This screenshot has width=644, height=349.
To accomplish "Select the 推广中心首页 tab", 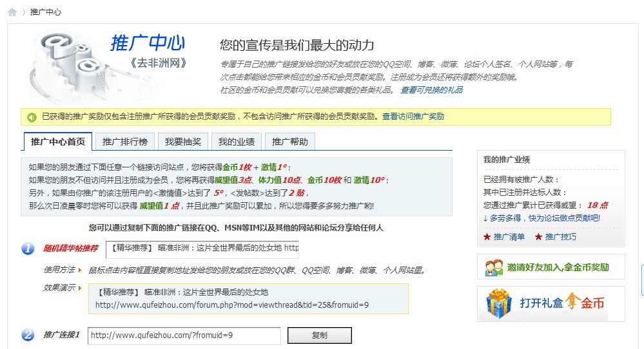I will coord(58,142).
